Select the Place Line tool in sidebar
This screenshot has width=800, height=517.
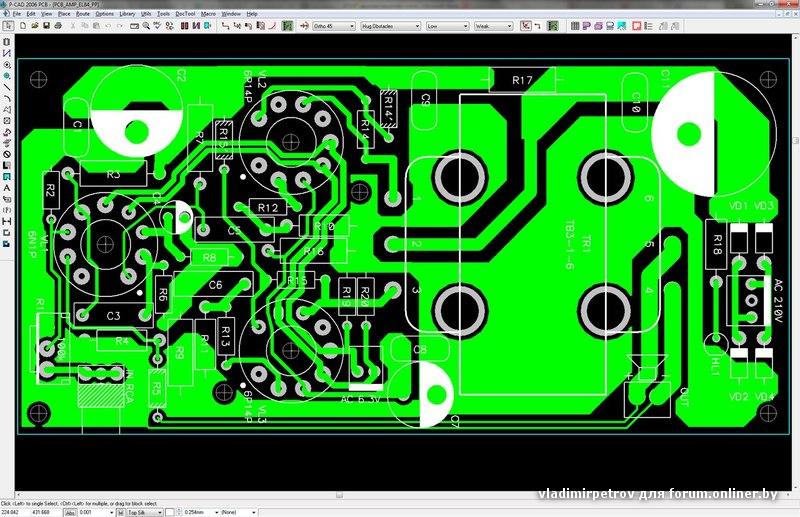7,87
